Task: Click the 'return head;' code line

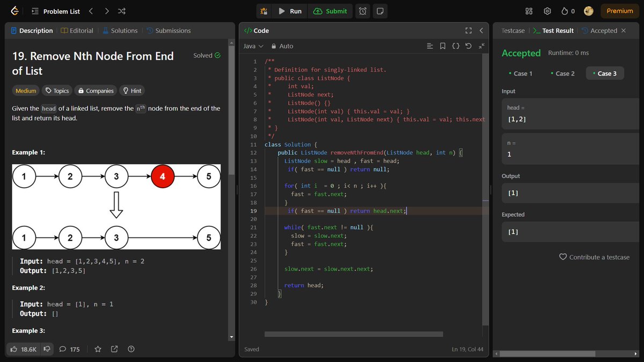Action: coord(304,285)
